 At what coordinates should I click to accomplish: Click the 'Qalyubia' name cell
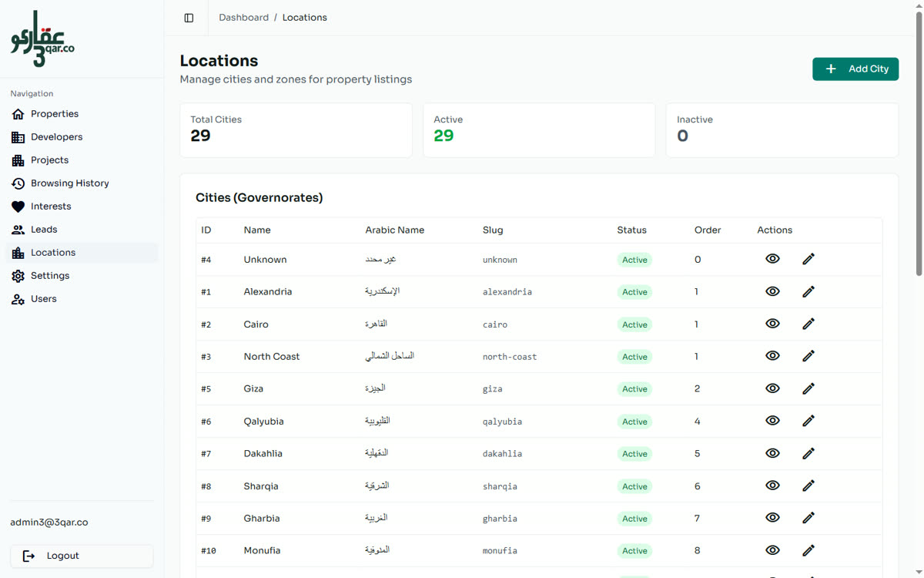[264, 422]
